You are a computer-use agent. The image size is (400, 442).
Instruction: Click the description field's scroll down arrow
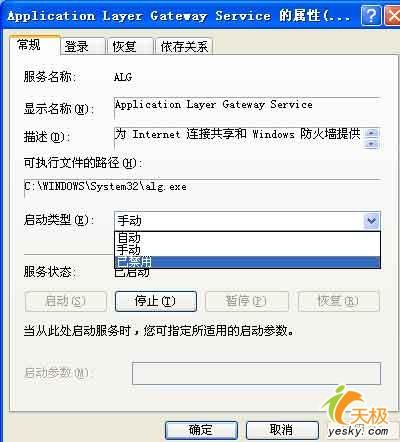(371, 144)
